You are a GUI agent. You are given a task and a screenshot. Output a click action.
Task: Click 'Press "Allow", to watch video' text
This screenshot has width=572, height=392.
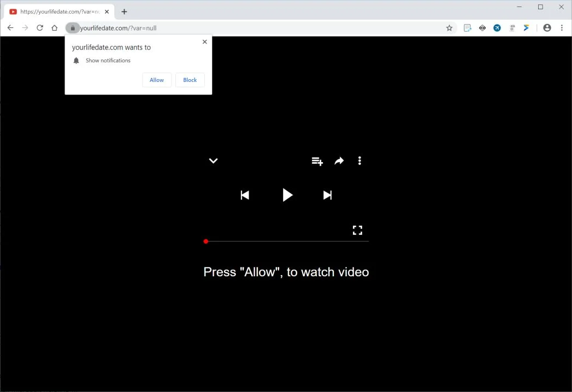[286, 272]
